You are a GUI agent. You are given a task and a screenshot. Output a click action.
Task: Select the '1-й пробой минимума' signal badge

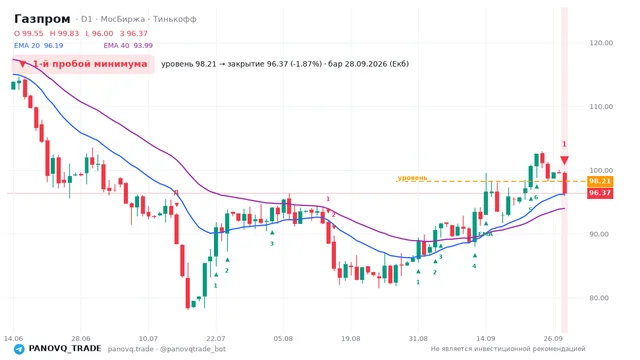click(x=83, y=64)
